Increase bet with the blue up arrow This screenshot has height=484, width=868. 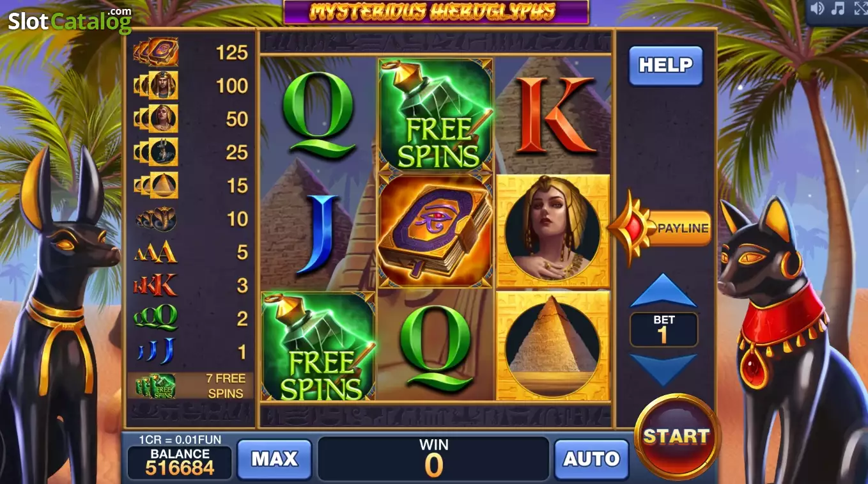point(663,291)
